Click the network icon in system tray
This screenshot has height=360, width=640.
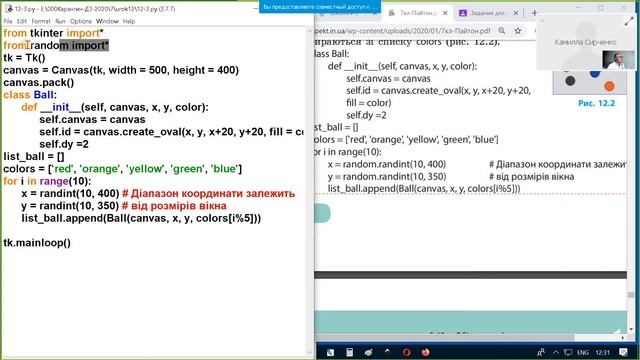click(x=568, y=352)
